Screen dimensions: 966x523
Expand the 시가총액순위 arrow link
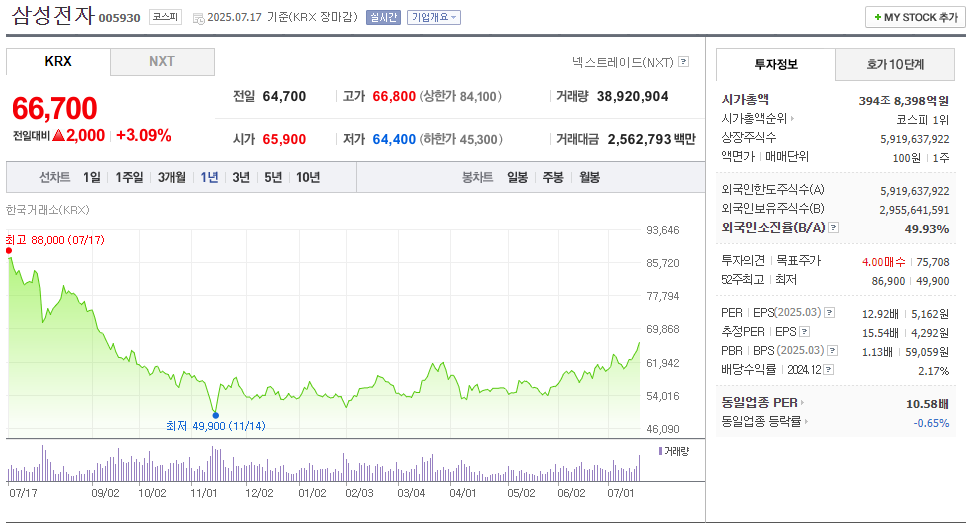[x=792, y=118]
